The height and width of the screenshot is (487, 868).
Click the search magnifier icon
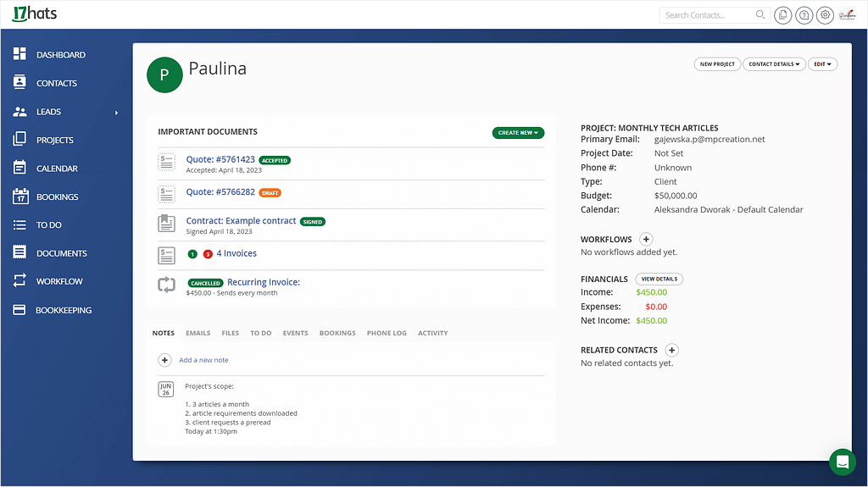point(760,14)
